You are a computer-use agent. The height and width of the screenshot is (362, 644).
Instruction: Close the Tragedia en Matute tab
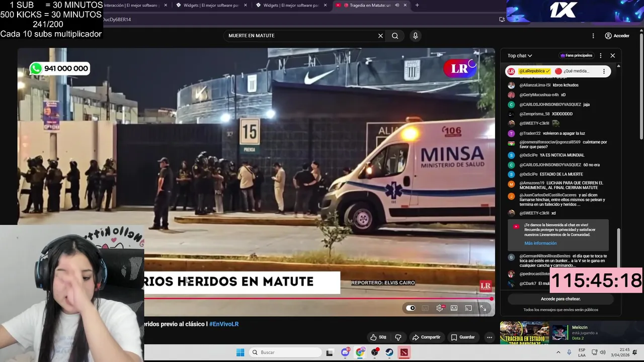(405, 5)
